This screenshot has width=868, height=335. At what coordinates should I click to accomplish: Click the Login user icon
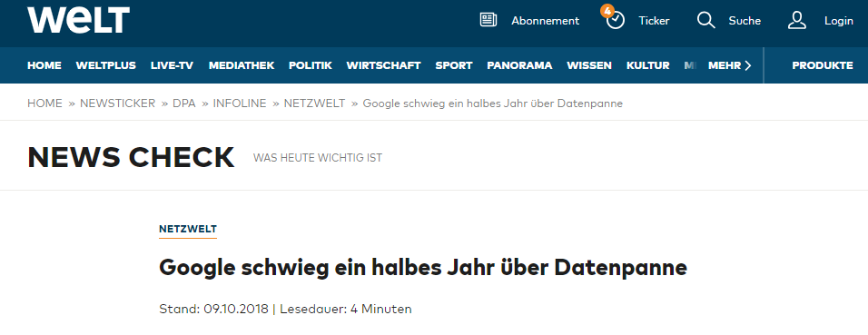tap(796, 21)
